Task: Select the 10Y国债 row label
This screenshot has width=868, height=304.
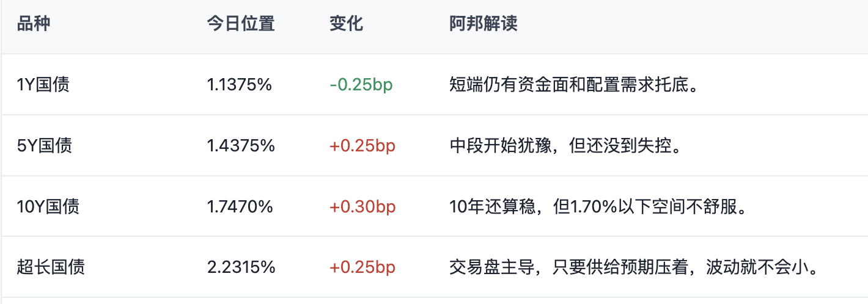Action: (x=48, y=206)
